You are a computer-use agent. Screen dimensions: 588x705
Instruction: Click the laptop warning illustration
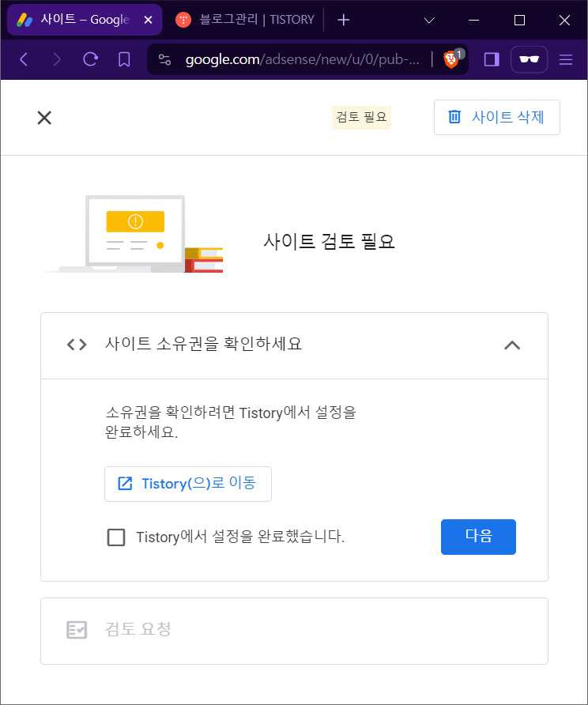point(135,234)
